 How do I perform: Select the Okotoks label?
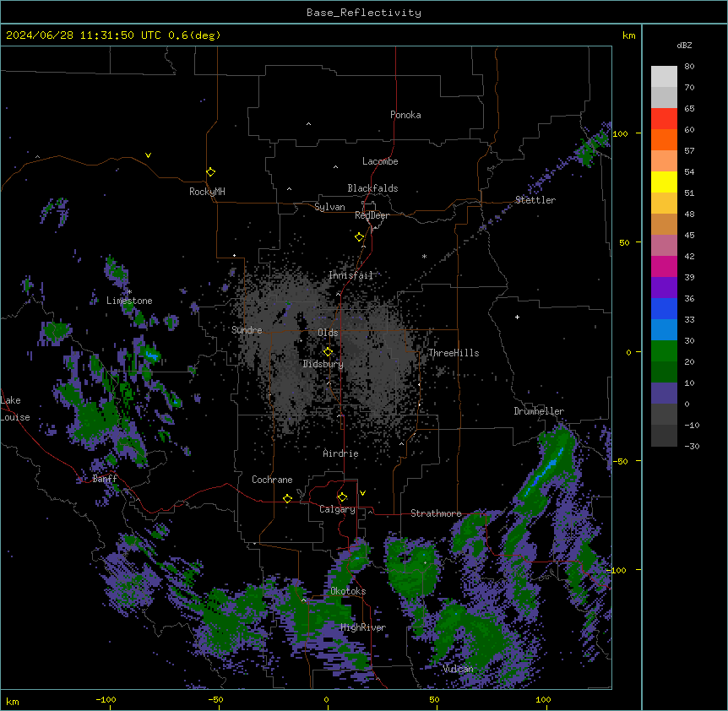(x=348, y=591)
